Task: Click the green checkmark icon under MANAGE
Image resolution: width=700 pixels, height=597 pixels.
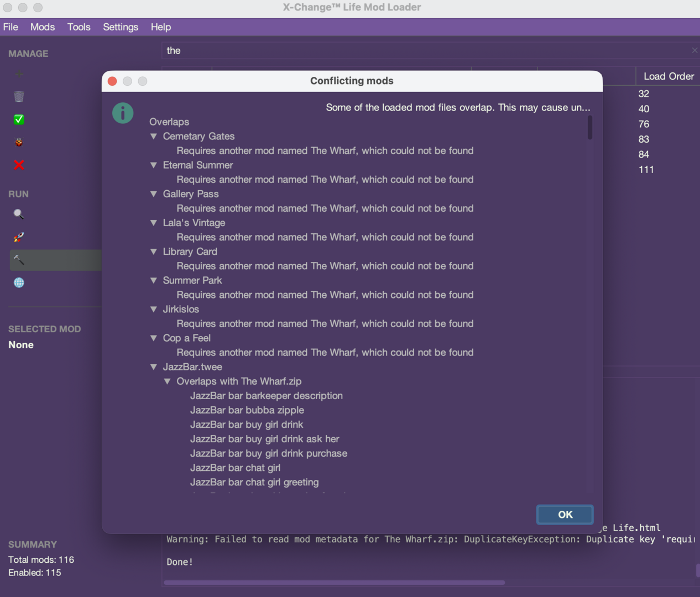Action: click(19, 119)
